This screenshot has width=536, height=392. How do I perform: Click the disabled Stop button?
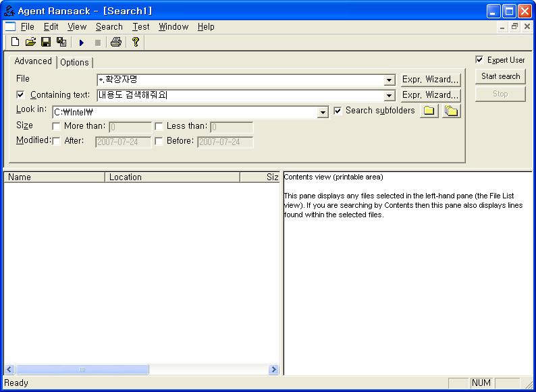pos(500,94)
